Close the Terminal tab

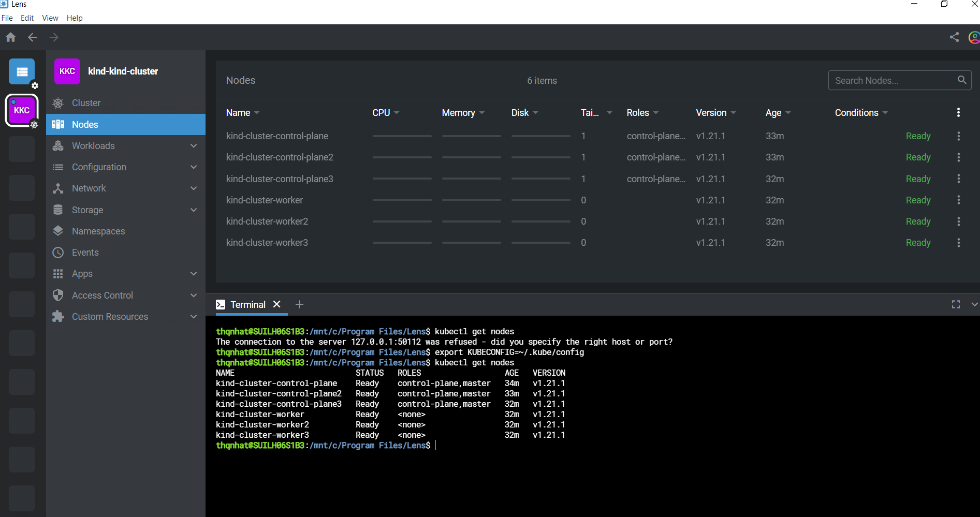pyautogui.click(x=277, y=304)
